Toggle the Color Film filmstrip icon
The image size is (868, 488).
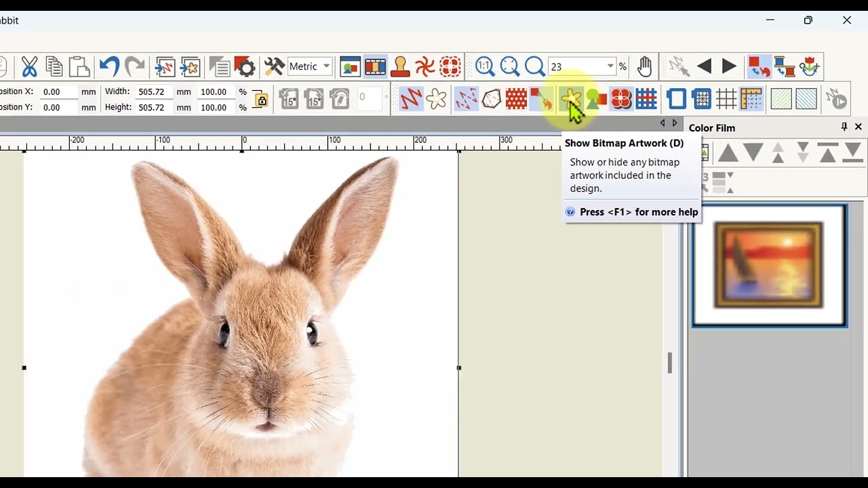click(x=375, y=66)
